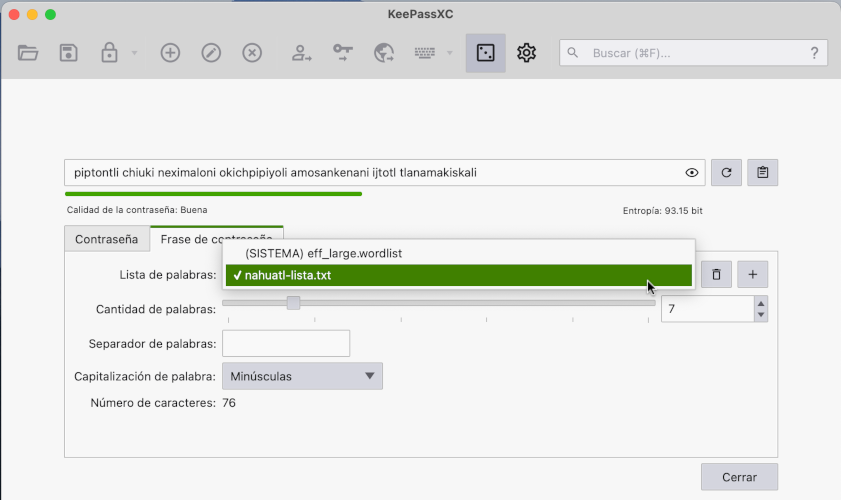Click the save database floppy icon
Screen dimensions: 841x500
69,53
